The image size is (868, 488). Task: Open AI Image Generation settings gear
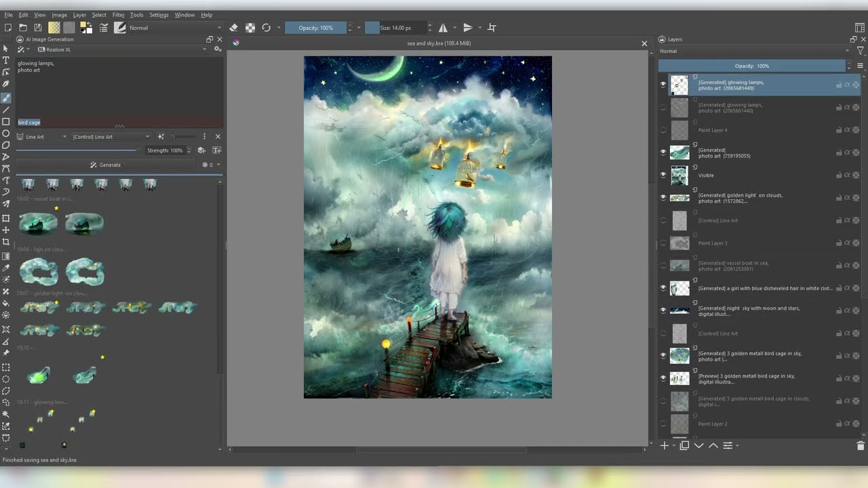[218, 49]
